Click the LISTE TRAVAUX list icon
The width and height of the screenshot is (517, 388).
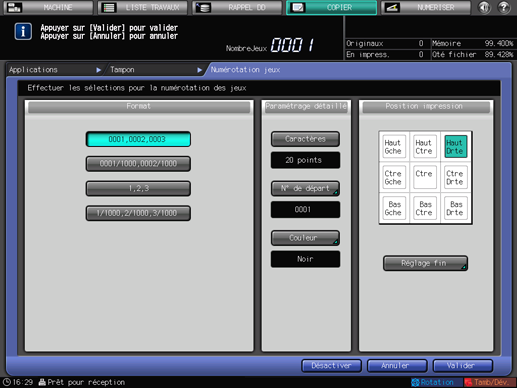click(x=109, y=7)
